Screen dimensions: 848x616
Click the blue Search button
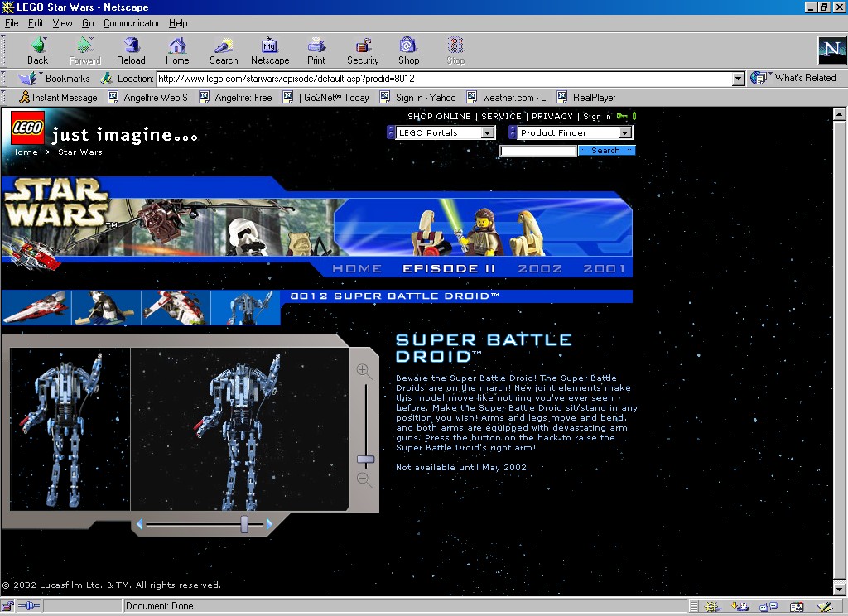click(x=606, y=151)
